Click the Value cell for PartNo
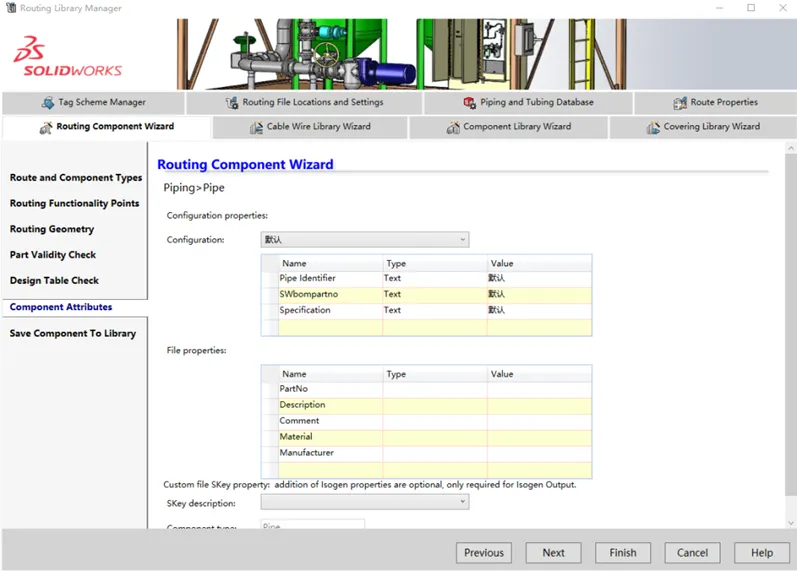797x571 pixels. click(539, 388)
